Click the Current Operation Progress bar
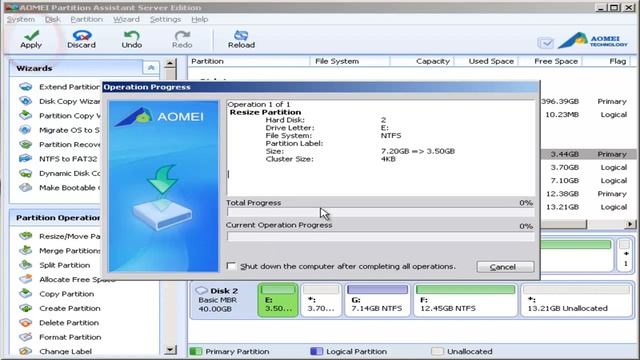The width and height of the screenshot is (640, 360). point(380,236)
